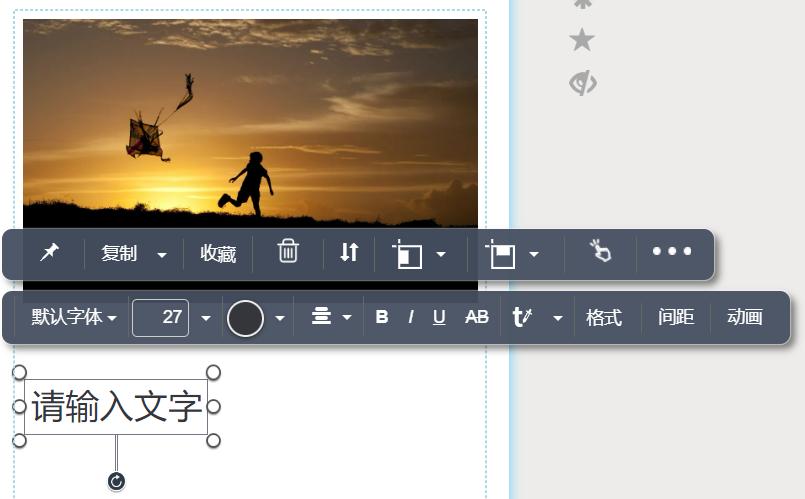Expand the text color dropdown arrow
The image size is (805, 499).
click(280, 318)
